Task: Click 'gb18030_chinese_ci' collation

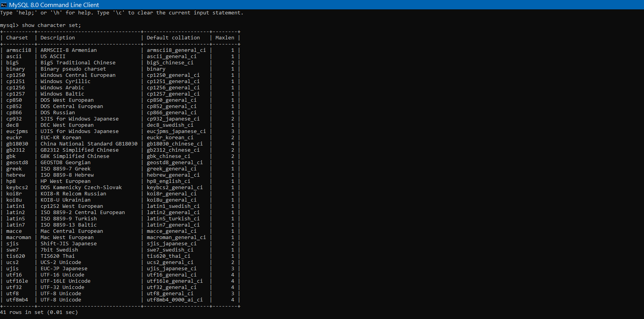Action: [x=175, y=144]
